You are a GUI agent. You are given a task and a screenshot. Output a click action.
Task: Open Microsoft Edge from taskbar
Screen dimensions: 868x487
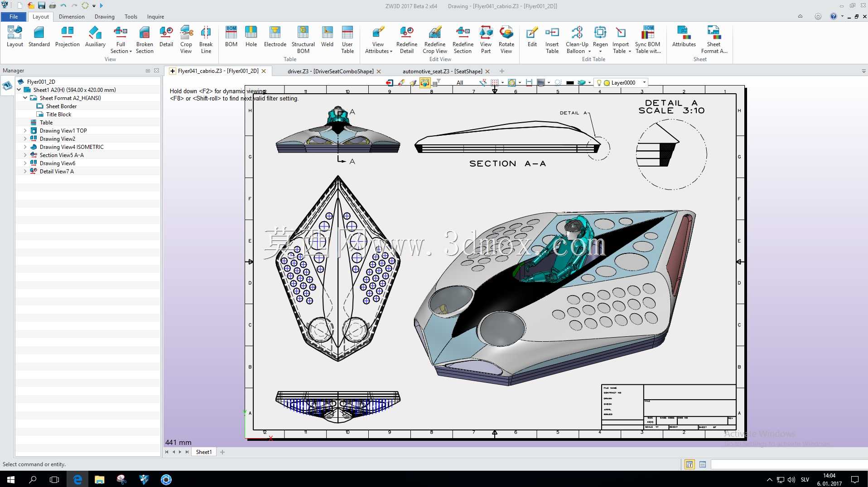coord(77,479)
